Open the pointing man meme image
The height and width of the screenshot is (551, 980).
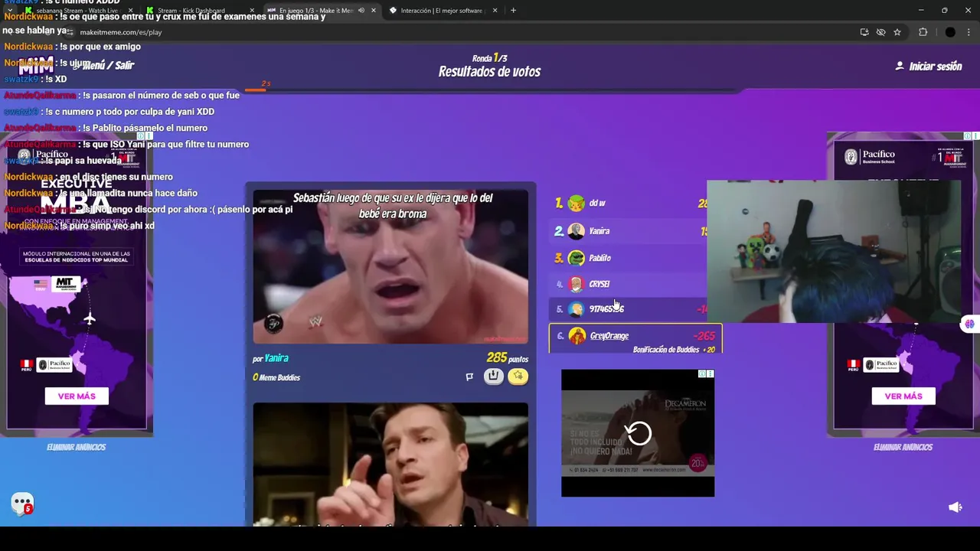[390, 464]
